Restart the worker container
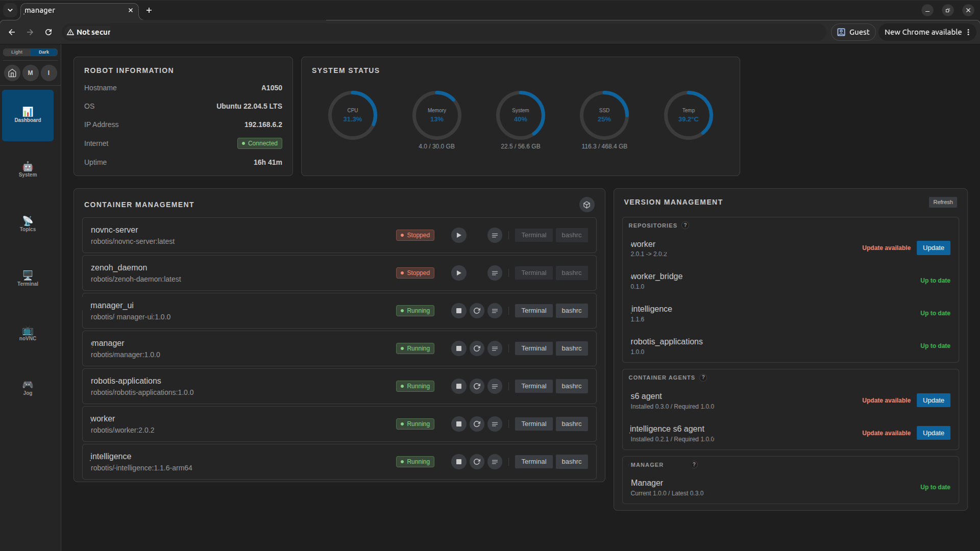This screenshot has width=980, height=551. click(477, 424)
